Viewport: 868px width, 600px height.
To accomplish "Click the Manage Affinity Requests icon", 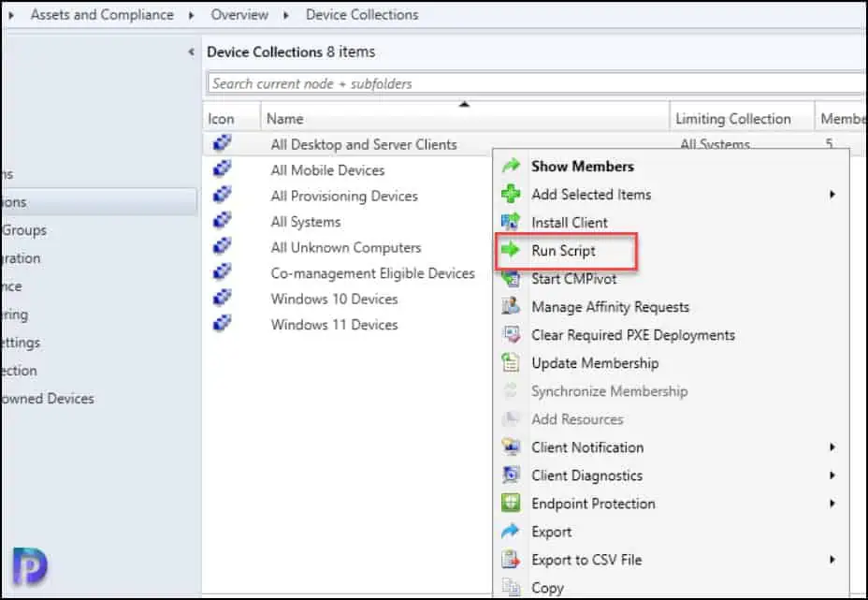I will coord(511,306).
